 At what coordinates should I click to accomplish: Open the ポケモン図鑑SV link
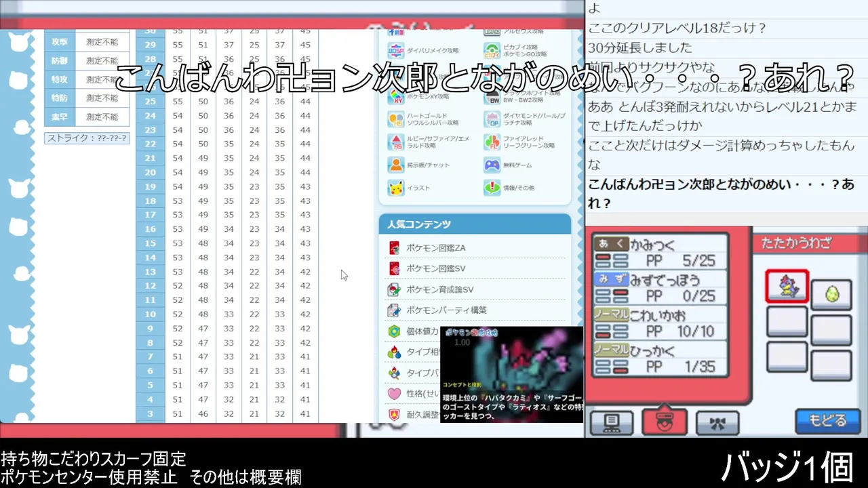click(435, 268)
